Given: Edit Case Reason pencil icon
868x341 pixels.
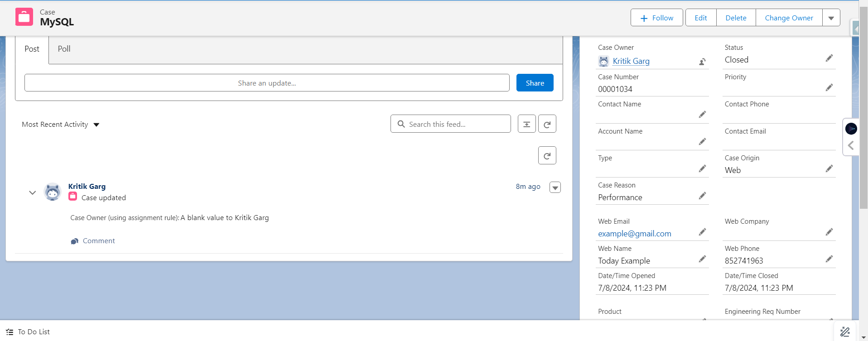Looking at the screenshot, I should 702,196.
